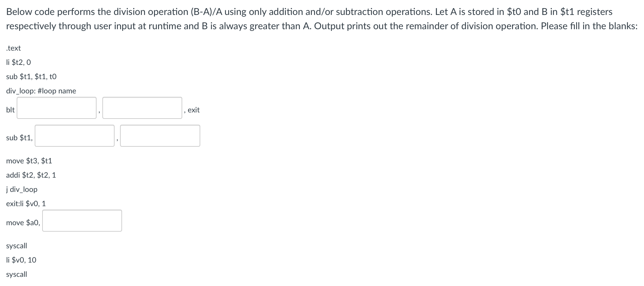Select the exit label next to blt blanks
This screenshot has height=286, width=644.
193,110
